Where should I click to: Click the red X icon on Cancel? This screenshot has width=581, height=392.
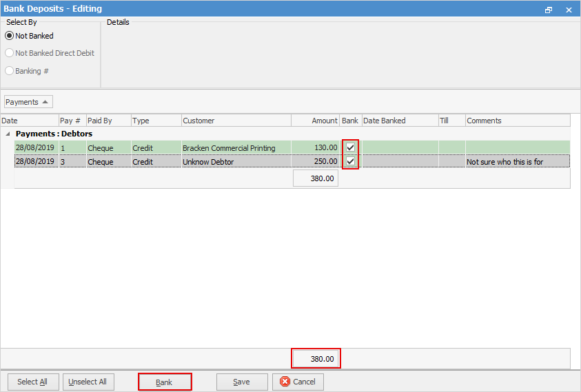pos(285,382)
